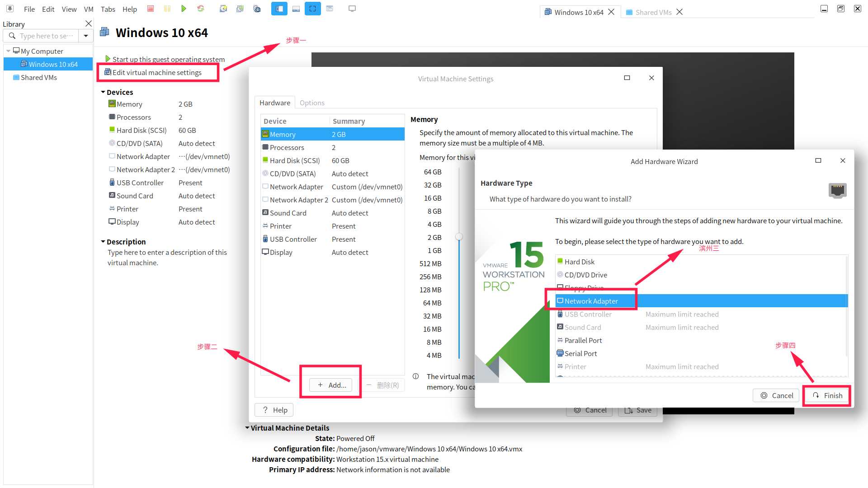The height and width of the screenshot is (488, 868).
Task: Switch to the Options tab in settings
Action: 312,103
